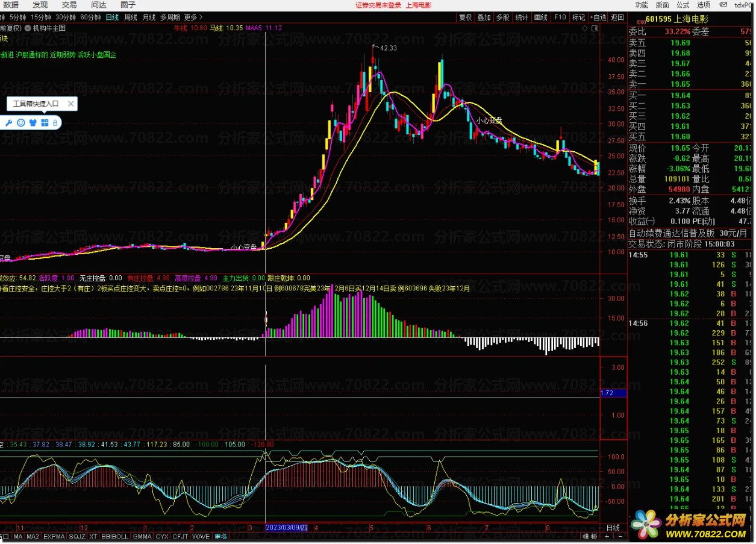The height and width of the screenshot is (544, 756).
Task: Select the GMMA indicator tab
Action: 143,536
